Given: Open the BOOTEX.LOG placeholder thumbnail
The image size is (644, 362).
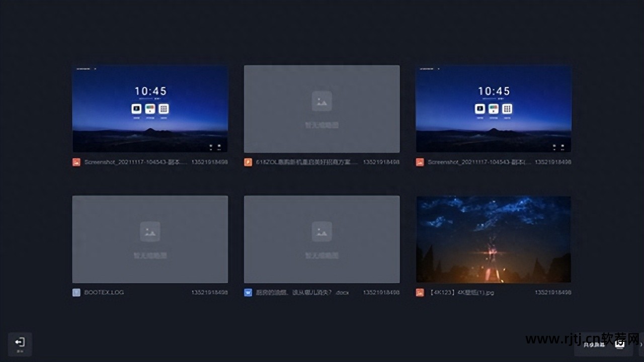Looking at the screenshot, I should [x=150, y=239].
